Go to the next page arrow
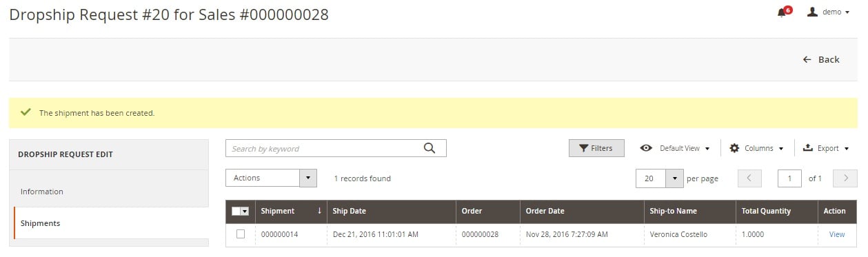 845,178
